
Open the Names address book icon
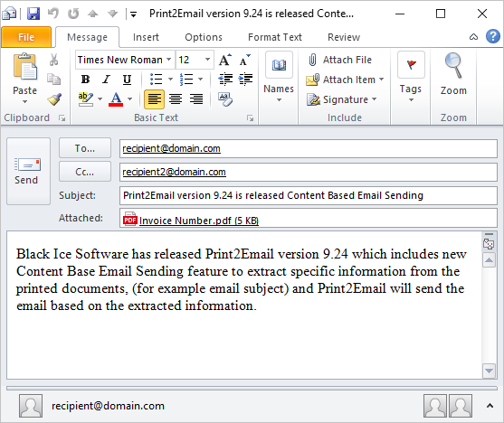(279, 65)
